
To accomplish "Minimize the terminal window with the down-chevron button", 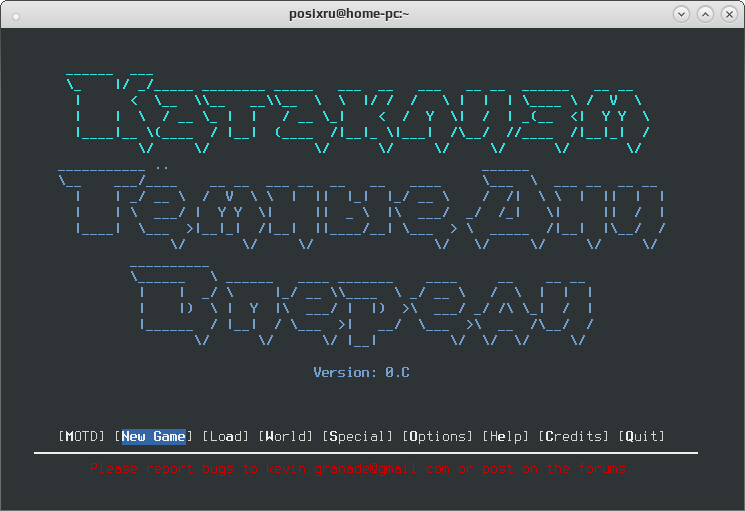I will [x=681, y=14].
